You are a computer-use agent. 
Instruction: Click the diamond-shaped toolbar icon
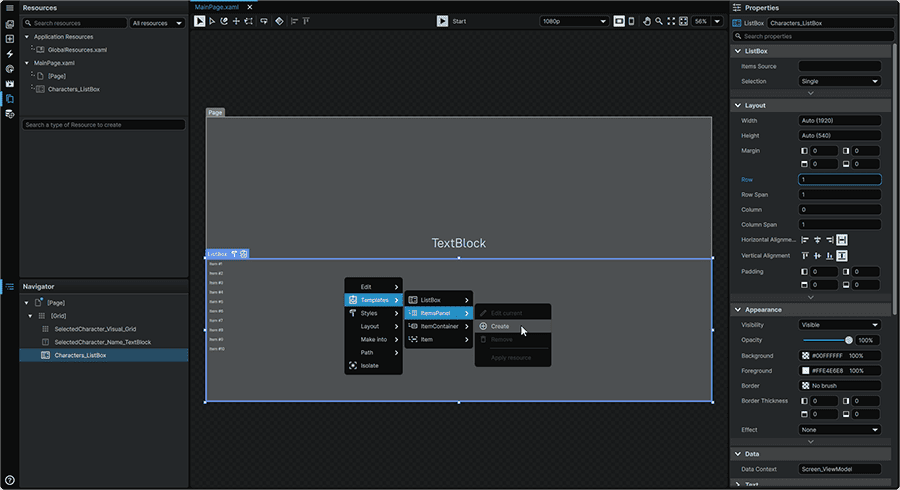pyautogui.click(x=279, y=21)
